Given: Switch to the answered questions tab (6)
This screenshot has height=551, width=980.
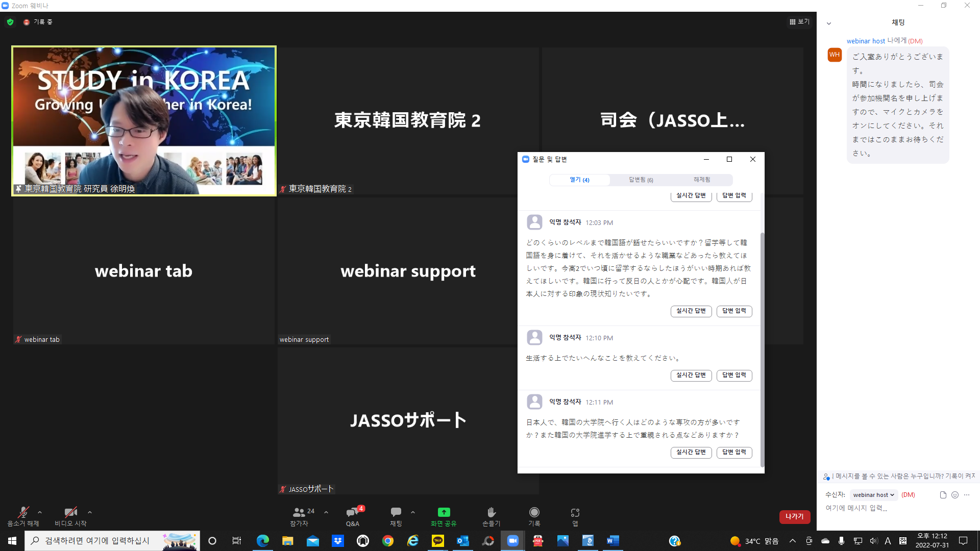Looking at the screenshot, I should tap(641, 180).
